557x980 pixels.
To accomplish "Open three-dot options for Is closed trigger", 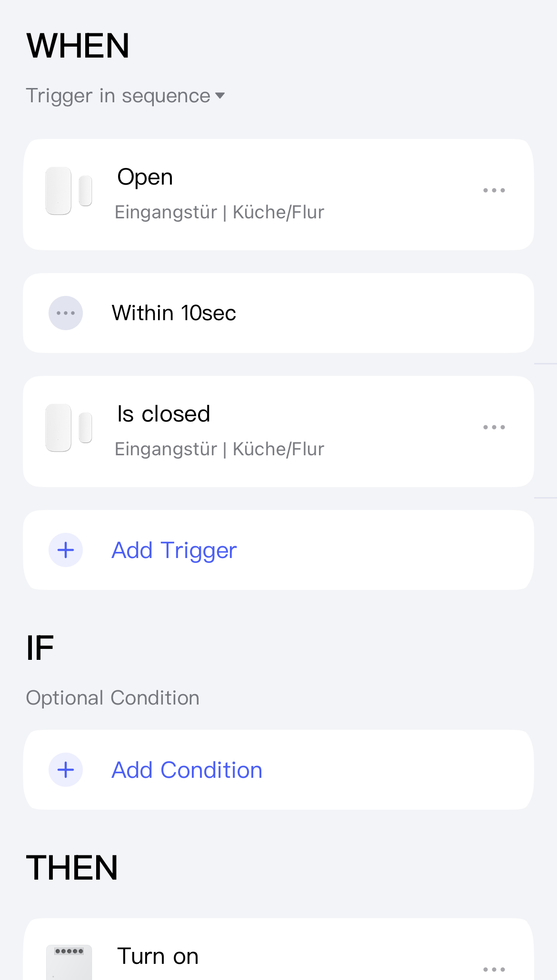I will click(x=494, y=427).
